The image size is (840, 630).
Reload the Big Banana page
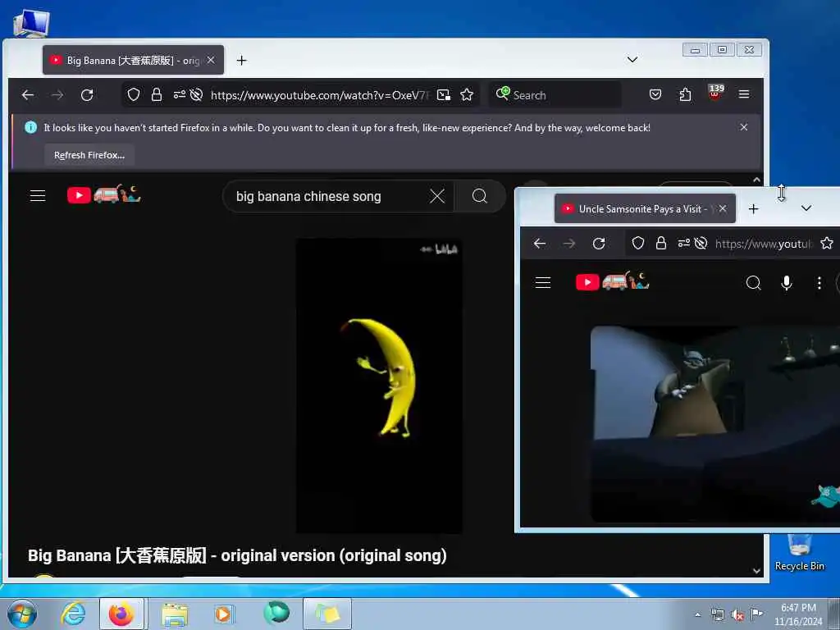point(87,95)
